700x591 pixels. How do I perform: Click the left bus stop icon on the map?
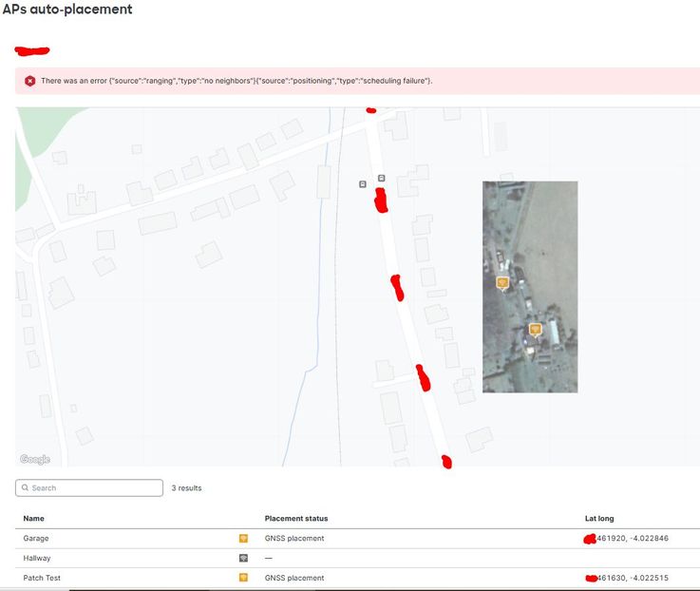(363, 183)
